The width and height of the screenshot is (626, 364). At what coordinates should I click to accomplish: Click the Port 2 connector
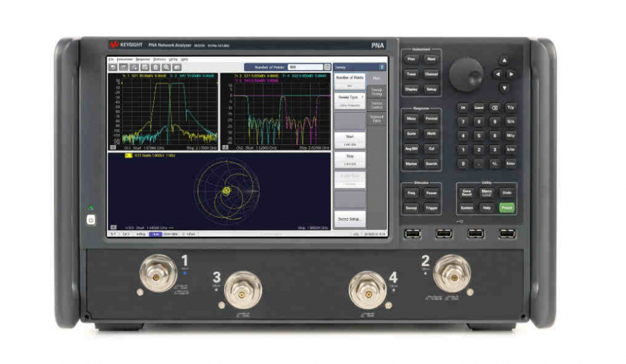tap(453, 274)
